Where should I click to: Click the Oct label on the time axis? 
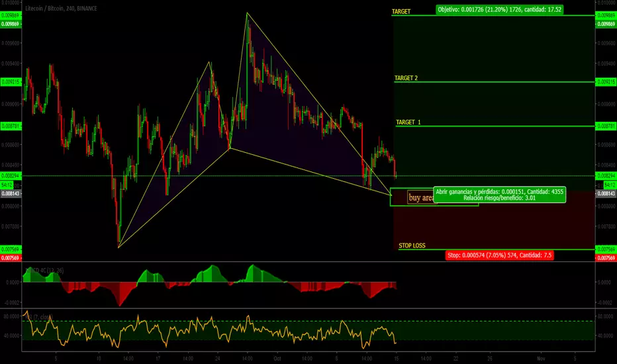tap(277, 359)
